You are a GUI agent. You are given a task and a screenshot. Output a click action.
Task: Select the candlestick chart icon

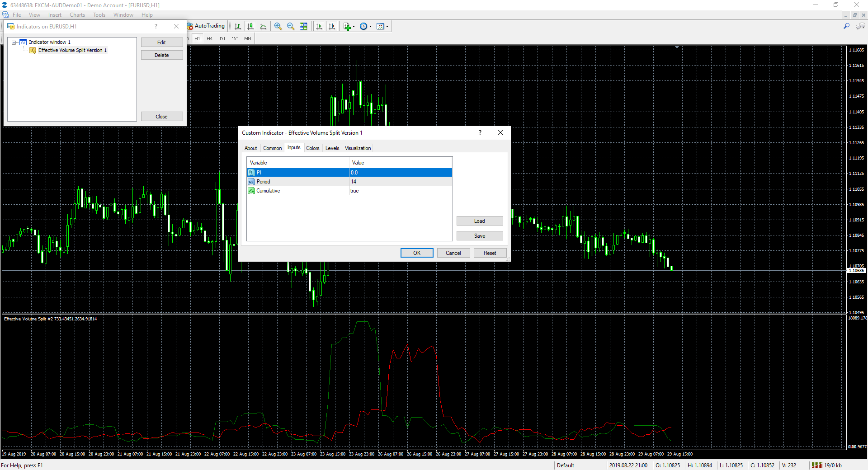click(x=250, y=26)
